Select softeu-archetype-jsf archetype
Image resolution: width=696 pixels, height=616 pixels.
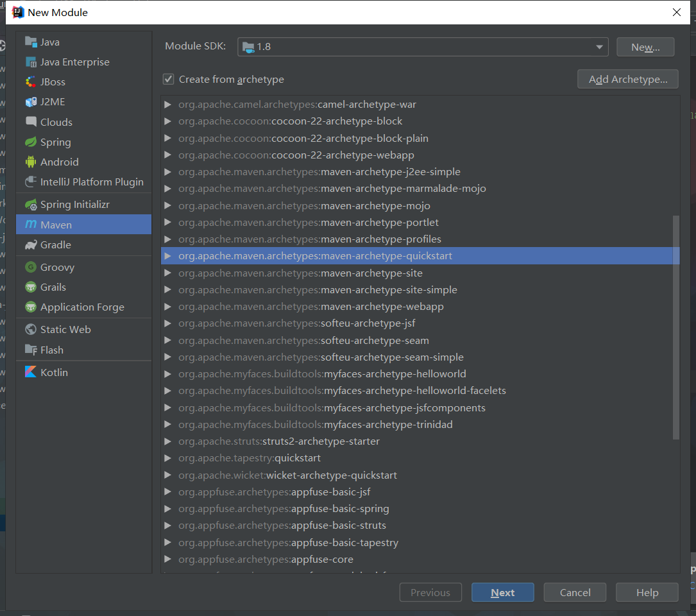[420, 323]
